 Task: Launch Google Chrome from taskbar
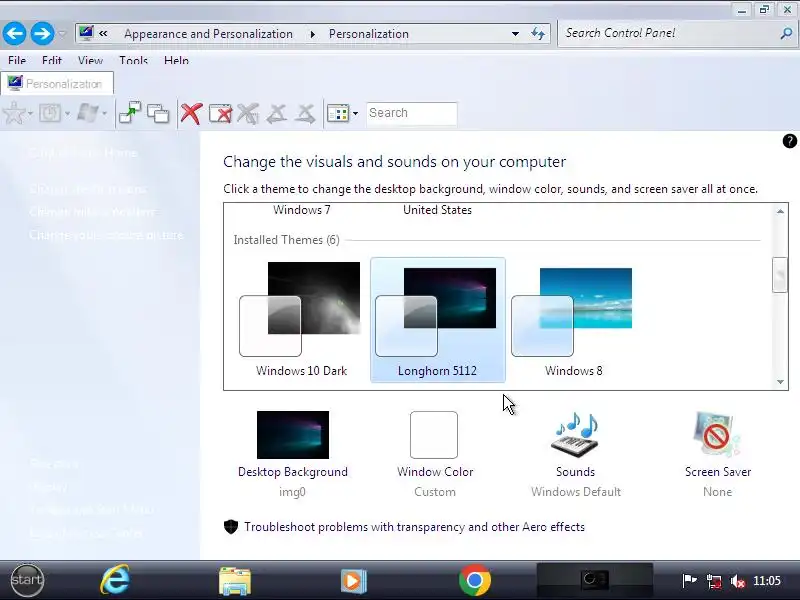(474, 580)
